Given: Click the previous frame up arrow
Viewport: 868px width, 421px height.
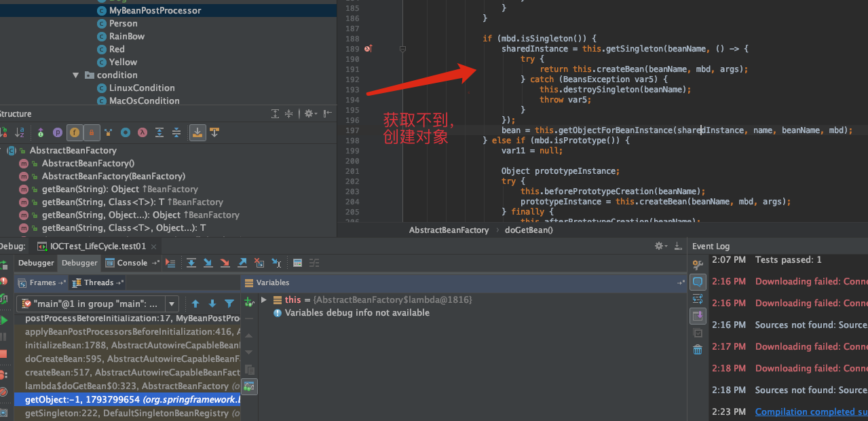Looking at the screenshot, I should (195, 304).
